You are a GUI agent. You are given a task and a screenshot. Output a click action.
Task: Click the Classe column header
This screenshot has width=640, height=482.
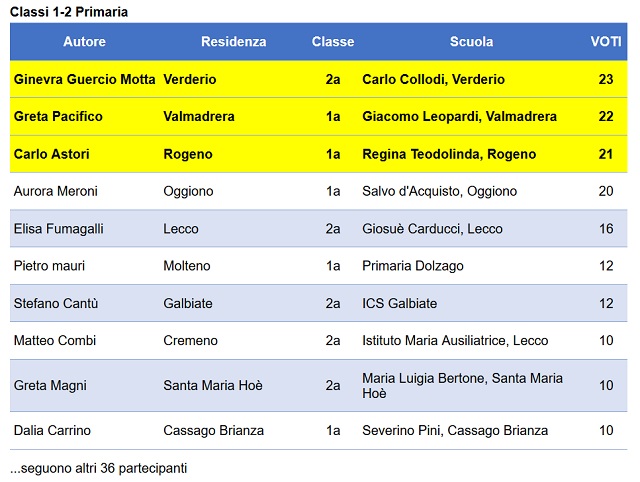click(333, 42)
